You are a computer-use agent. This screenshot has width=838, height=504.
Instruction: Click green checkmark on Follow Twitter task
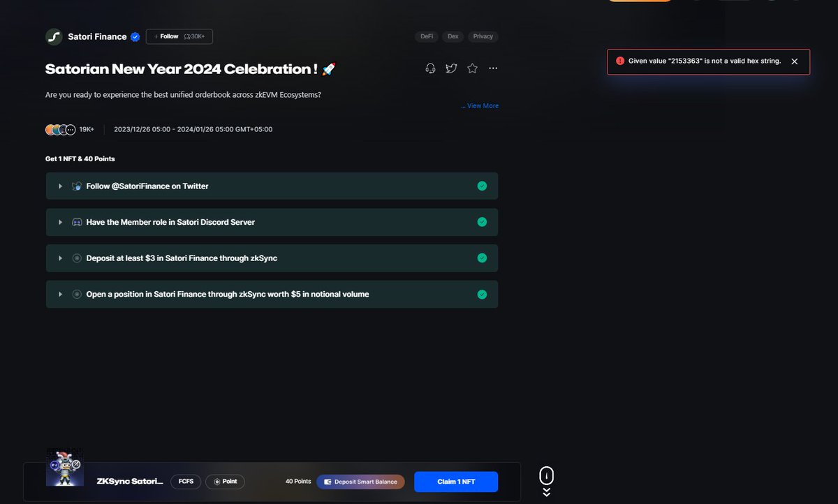coord(482,186)
